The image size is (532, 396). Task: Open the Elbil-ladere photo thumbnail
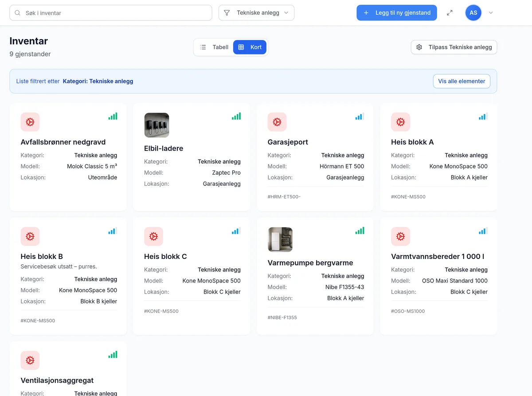(x=156, y=125)
